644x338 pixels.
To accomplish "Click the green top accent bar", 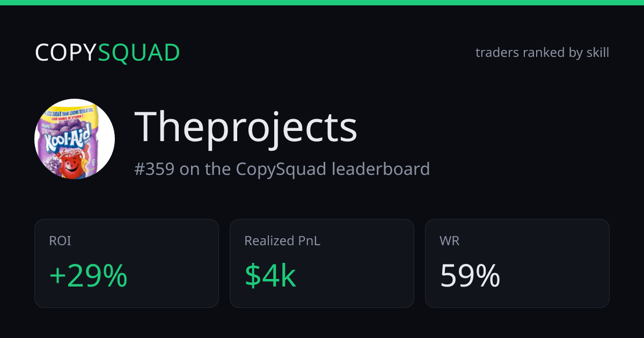I will coord(322,3).
